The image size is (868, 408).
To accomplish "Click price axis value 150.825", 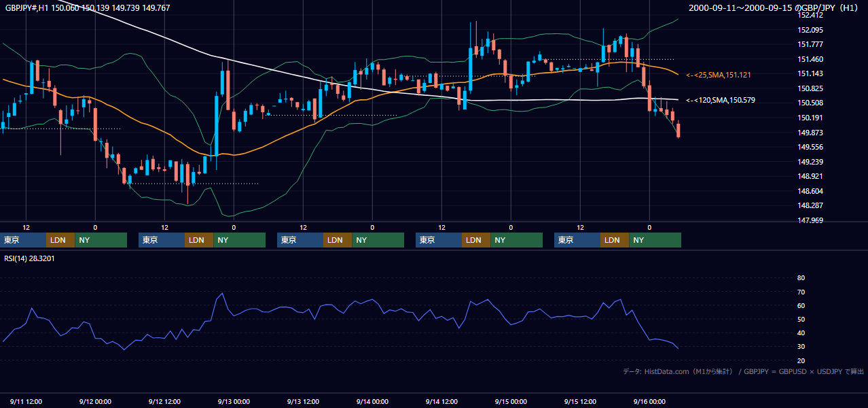I will coord(811,88).
